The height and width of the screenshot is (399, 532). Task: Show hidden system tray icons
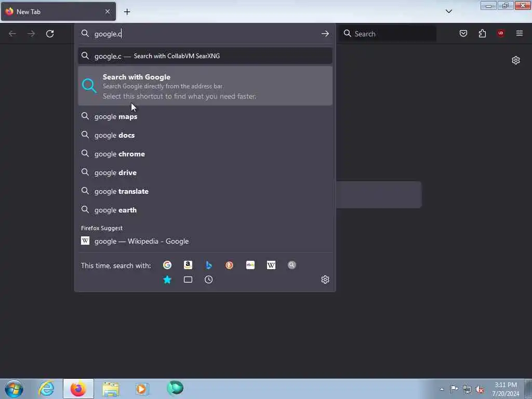pos(442,389)
